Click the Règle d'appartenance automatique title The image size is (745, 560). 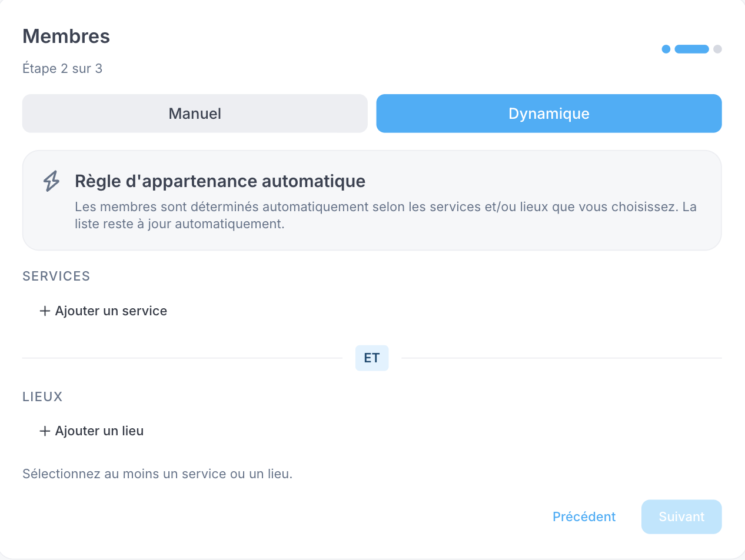coord(220,181)
